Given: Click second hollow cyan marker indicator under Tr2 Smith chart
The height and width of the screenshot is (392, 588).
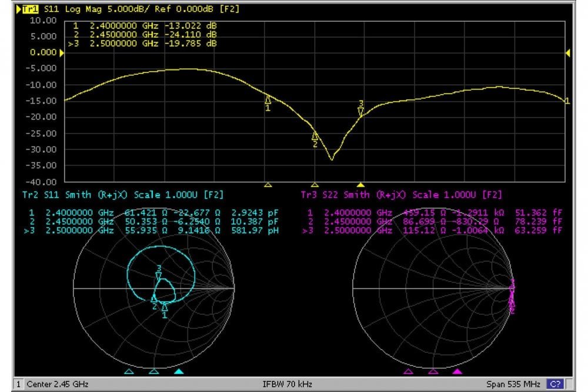Looking at the screenshot, I should [153, 371].
